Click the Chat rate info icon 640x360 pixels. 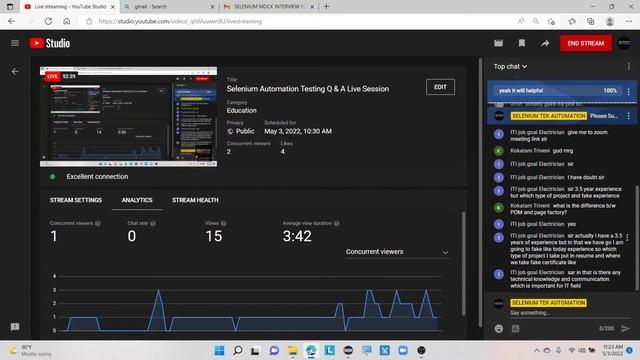(153, 223)
